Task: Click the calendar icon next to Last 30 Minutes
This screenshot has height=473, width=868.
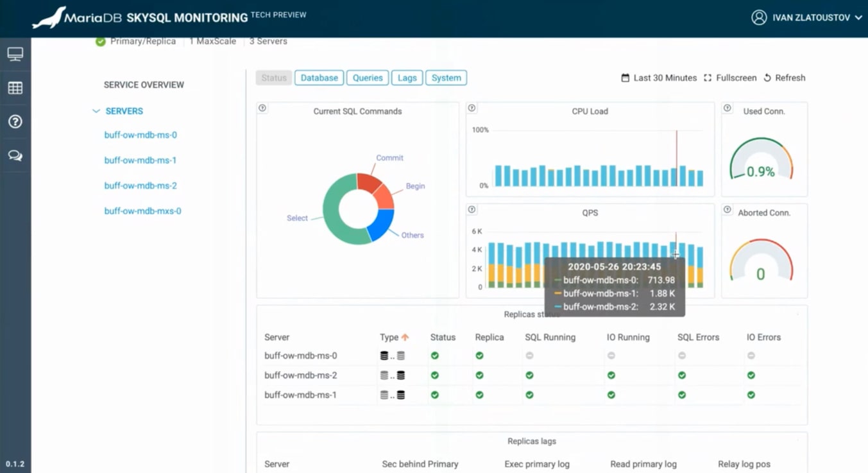Action: pos(625,78)
